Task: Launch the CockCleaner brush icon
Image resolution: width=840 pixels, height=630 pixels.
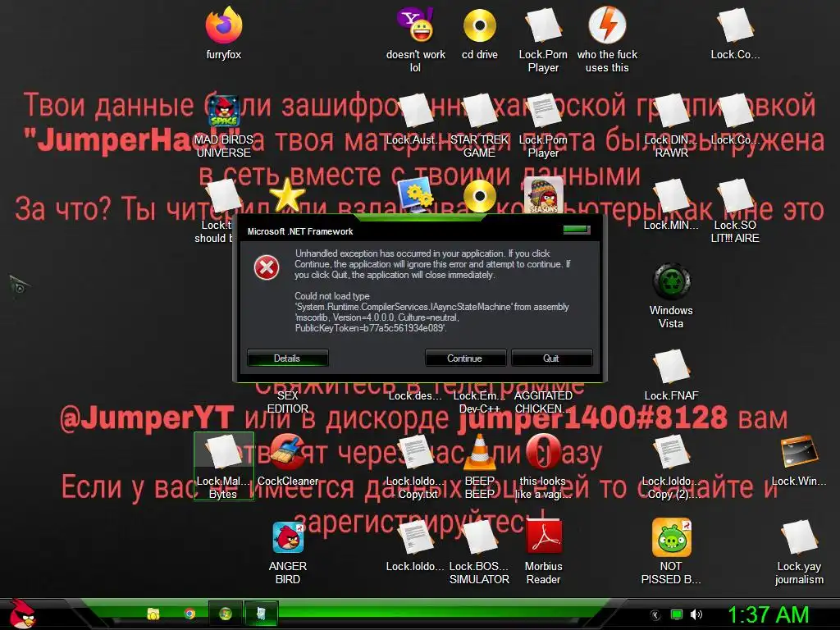Action: (x=288, y=453)
